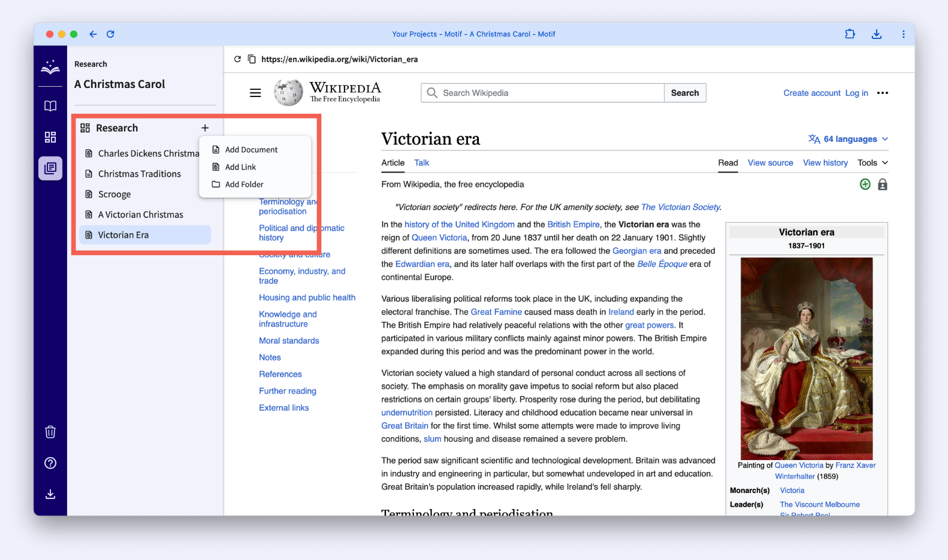Reload with the title bar refresh icon

coord(110,34)
